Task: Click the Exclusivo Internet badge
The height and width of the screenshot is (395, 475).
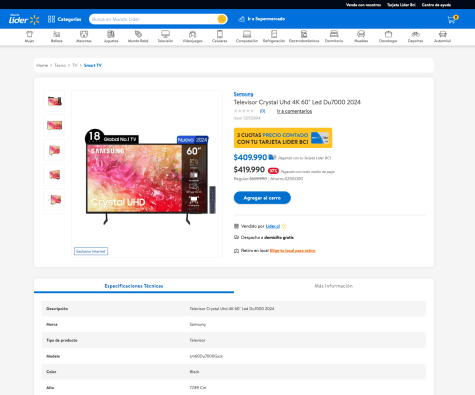Action: [x=91, y=251]
